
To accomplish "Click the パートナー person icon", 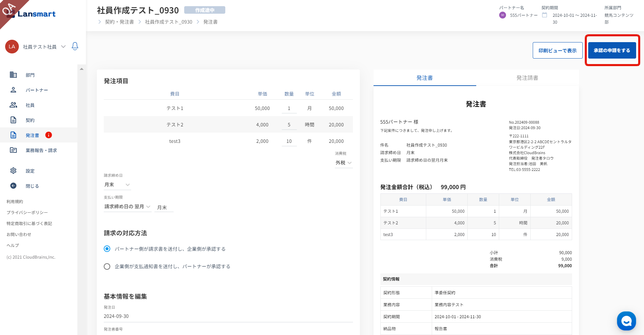I will [13, 90].
